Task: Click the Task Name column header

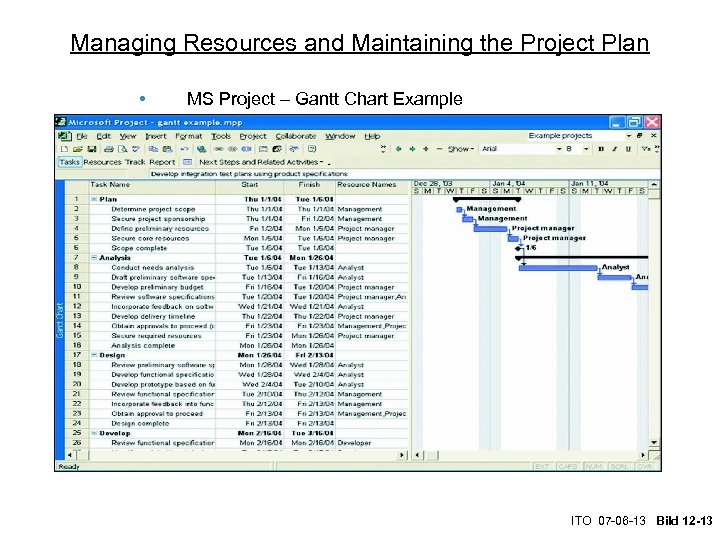Action: click(x=152, y=185)
